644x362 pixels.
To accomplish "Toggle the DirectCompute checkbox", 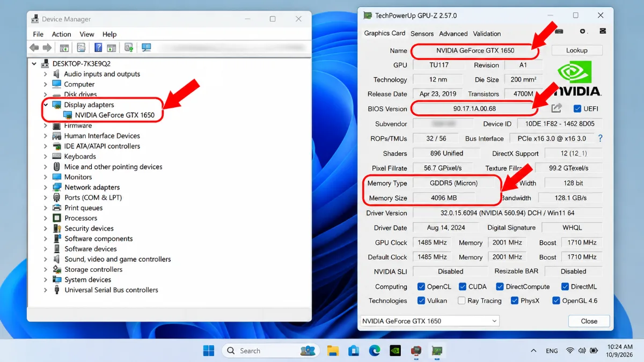I will pyautogui.click(x=500, y=287).
